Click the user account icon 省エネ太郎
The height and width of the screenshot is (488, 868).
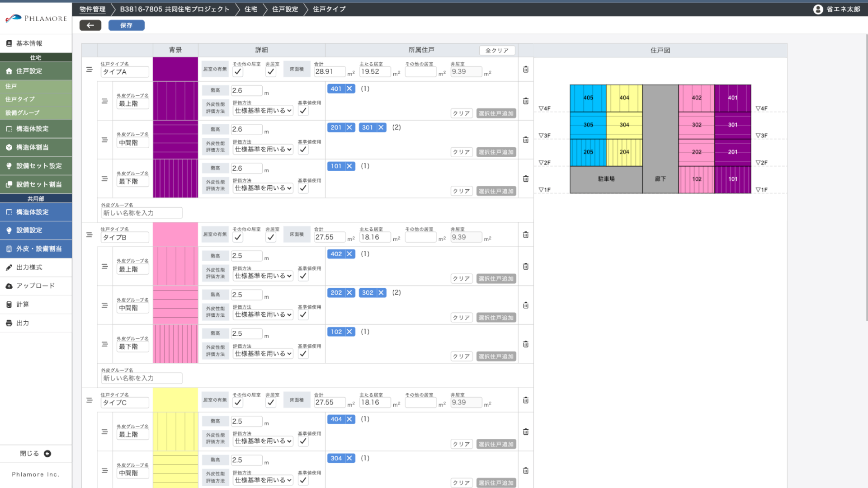[818, 9]
